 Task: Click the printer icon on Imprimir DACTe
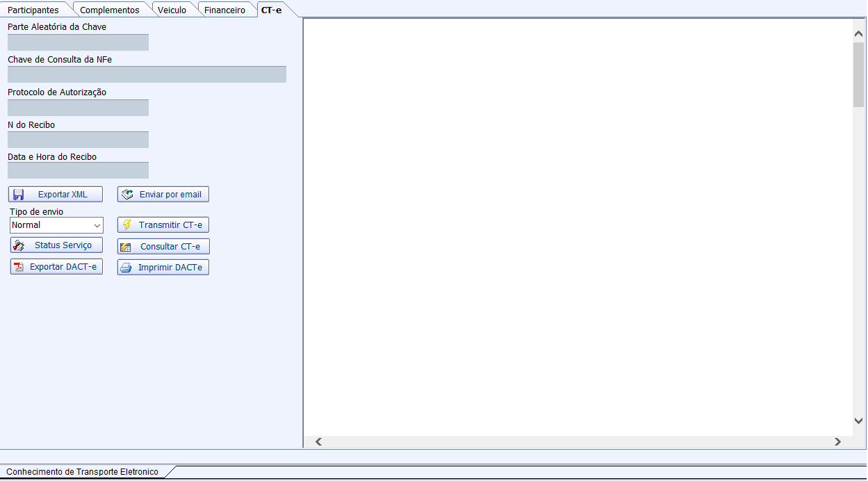126,268
